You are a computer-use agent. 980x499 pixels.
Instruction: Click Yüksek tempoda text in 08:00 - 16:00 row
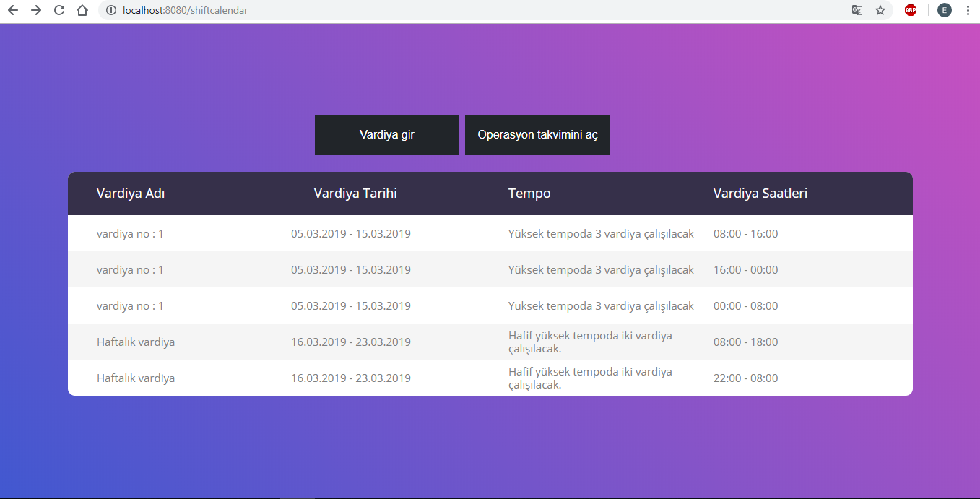(x=601, y=234)
